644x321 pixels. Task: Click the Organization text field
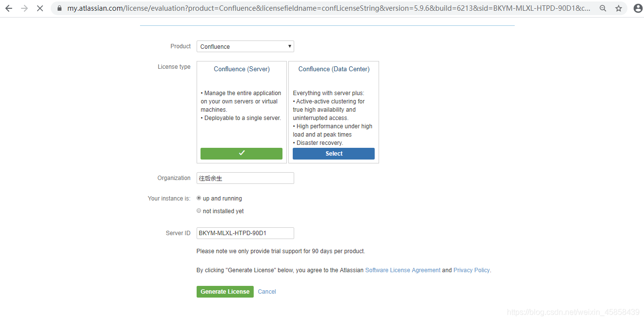pyautogui.click(x=245, y=178)
